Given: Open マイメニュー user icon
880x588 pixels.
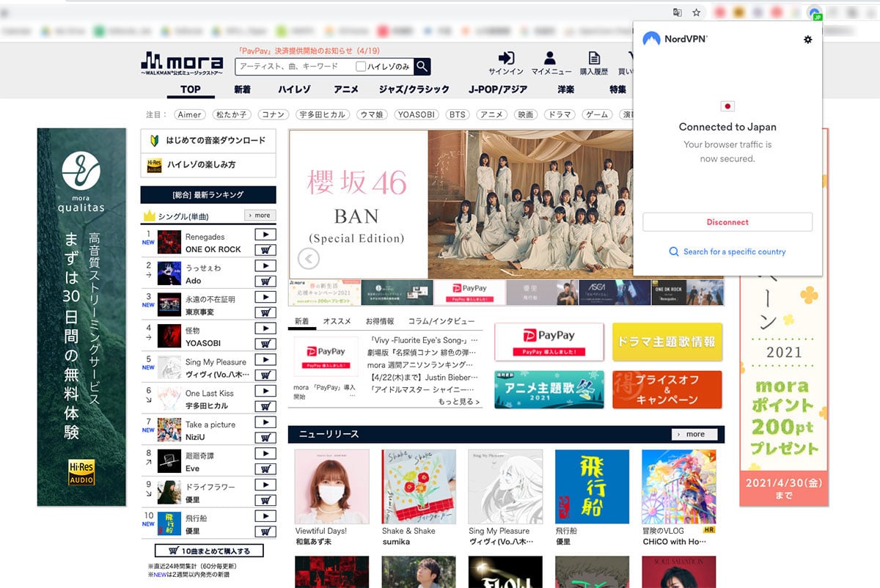Looking at the screenshot, I should click(551, 59).
